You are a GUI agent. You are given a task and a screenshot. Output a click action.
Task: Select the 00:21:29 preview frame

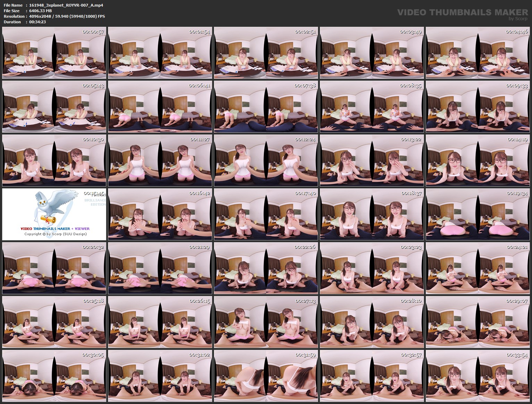(x=160, y=268)
